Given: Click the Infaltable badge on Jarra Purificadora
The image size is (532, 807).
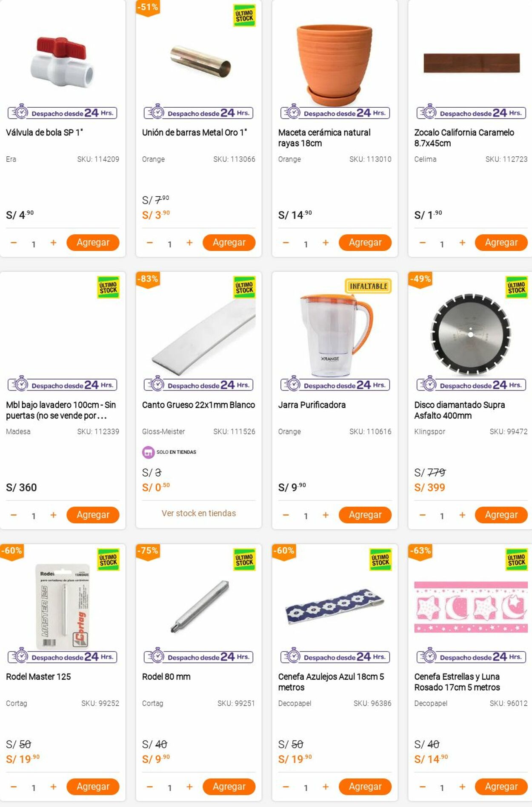Looking at the screenshot, I should click(x=368, y=286).
